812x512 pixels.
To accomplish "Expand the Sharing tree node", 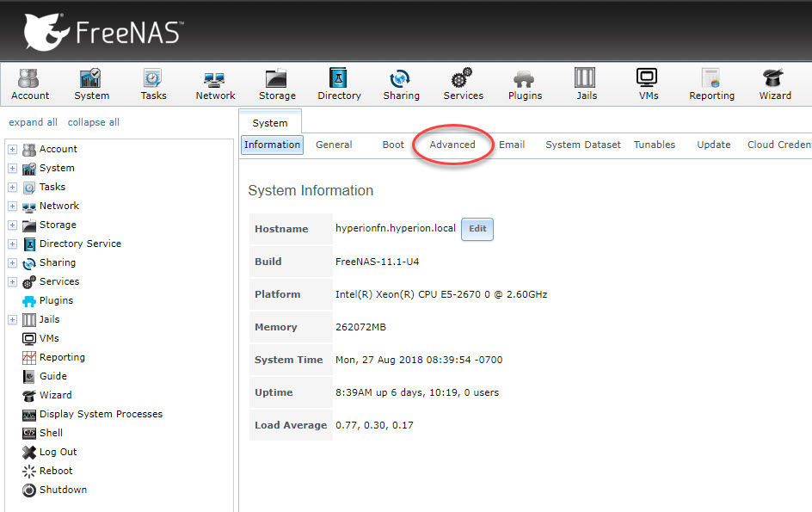I will (x=12, y=262).
